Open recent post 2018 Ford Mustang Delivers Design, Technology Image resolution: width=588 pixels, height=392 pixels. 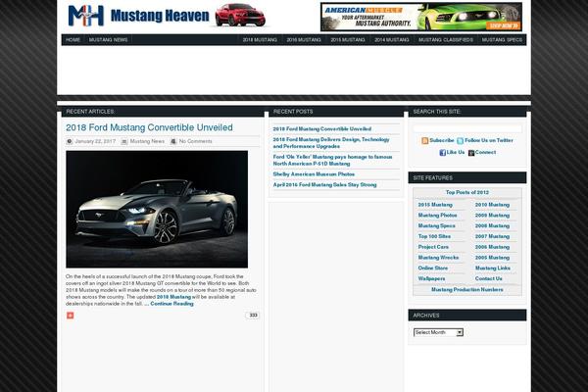(x=331, y=143)
